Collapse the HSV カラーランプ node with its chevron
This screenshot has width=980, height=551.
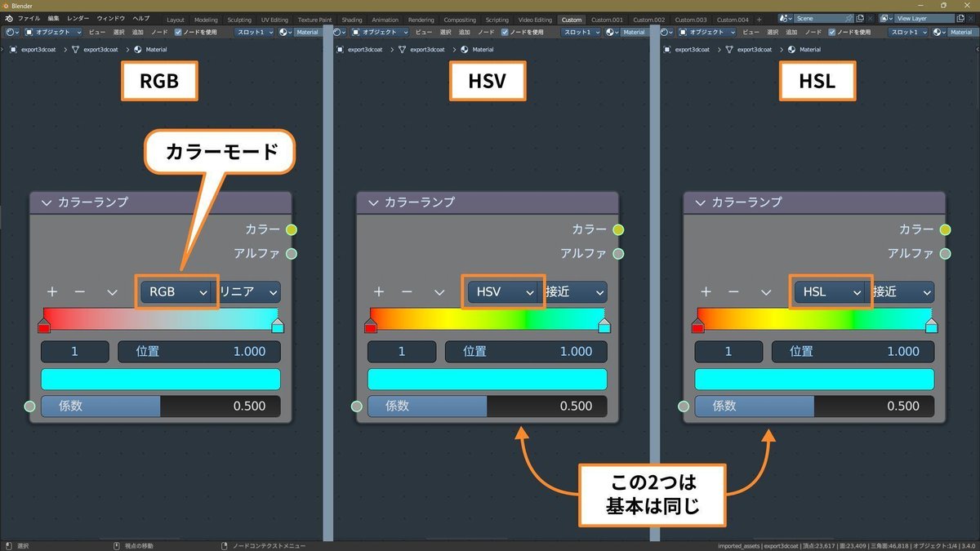tap(373, 202)
